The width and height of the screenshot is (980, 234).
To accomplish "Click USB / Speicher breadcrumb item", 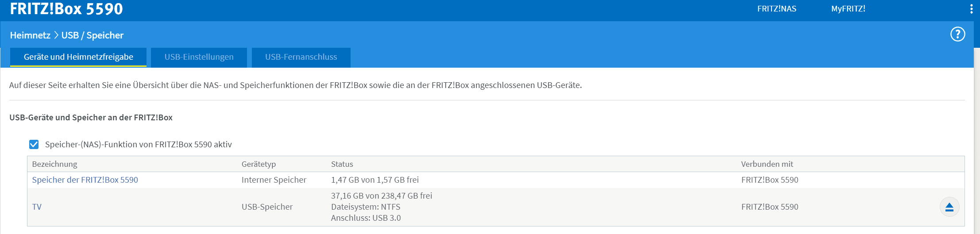I will [93, 35].
